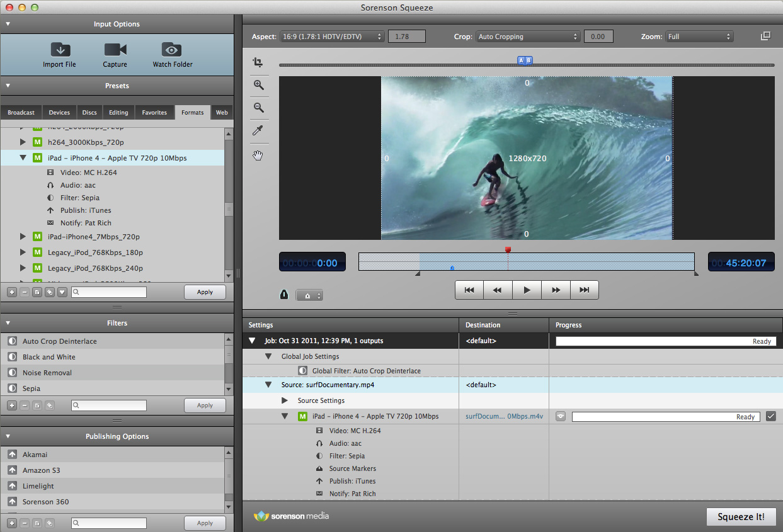The height and width of the screenshot is (532, 783).
Task: Uncheck the iPad output job checkbox
Action: (x=770, y=417)
